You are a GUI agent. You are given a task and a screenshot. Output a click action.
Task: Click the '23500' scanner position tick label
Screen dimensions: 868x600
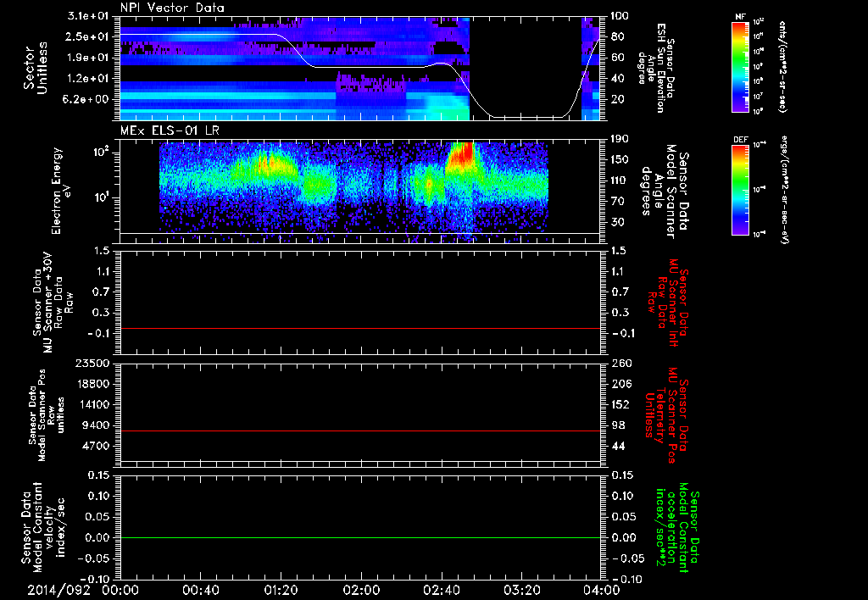[x=93, y=363]
